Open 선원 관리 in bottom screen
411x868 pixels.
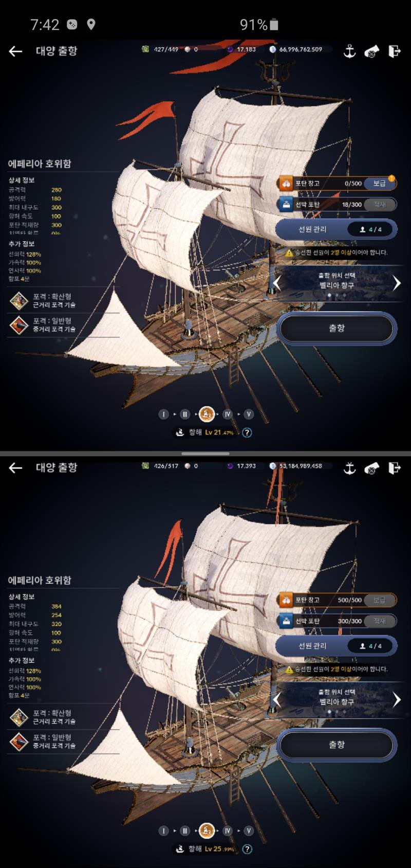(x=336, y=646)
